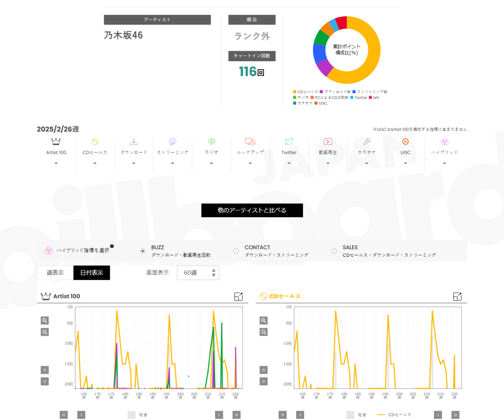Click the 画面表示 label

[157, 273]
